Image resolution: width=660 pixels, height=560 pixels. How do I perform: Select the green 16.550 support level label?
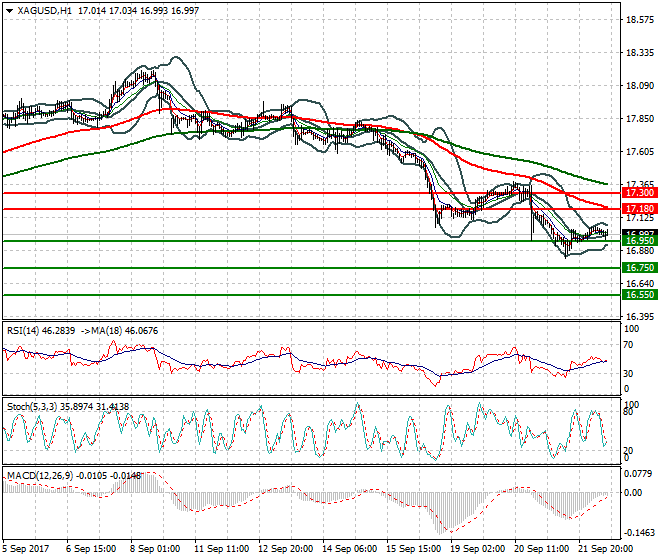(x=640, y=295)
